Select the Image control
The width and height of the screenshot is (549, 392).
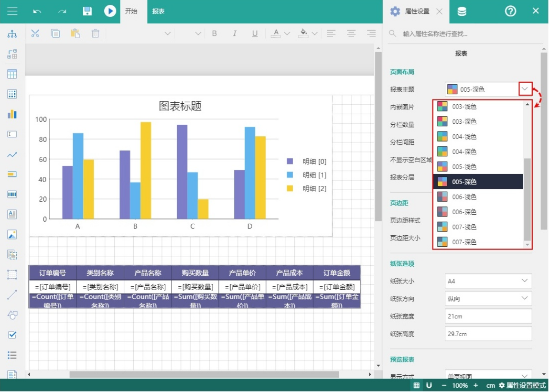(x=12, y=234)
